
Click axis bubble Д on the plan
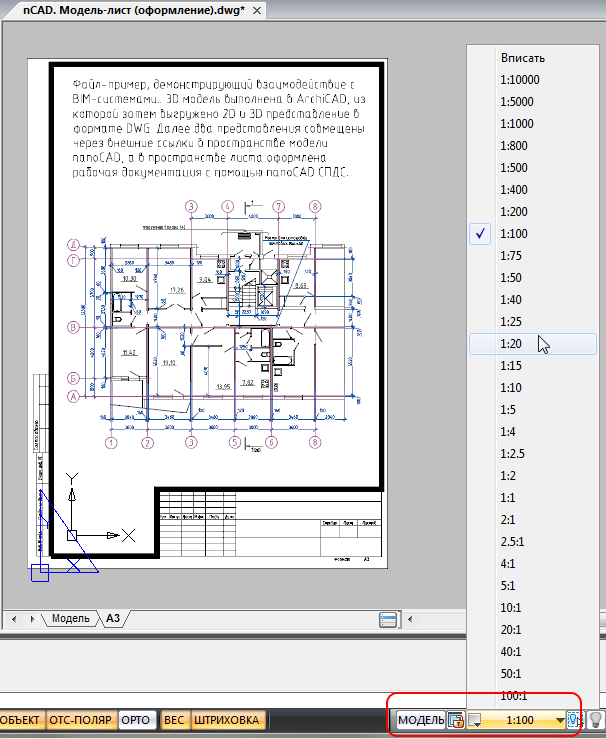pos(74,245)
